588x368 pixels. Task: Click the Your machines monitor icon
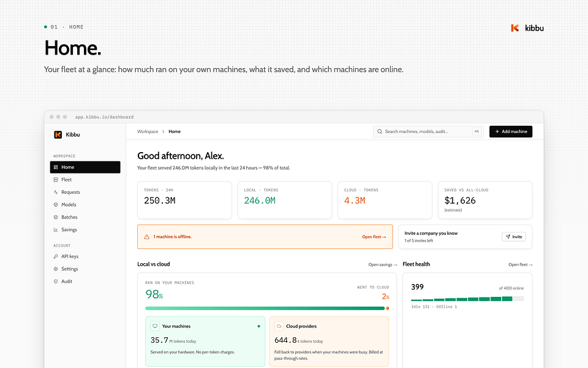pyautogui.click(x=155, y=326)
